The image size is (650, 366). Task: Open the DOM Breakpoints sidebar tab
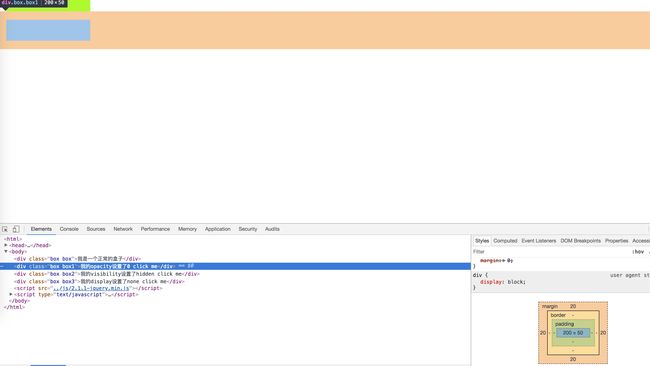pos(580,241)
